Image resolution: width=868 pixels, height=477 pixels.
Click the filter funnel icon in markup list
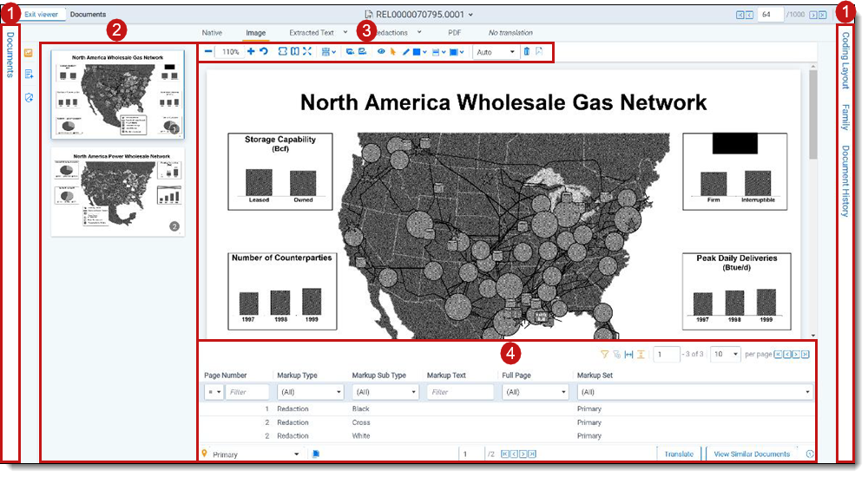604,354
